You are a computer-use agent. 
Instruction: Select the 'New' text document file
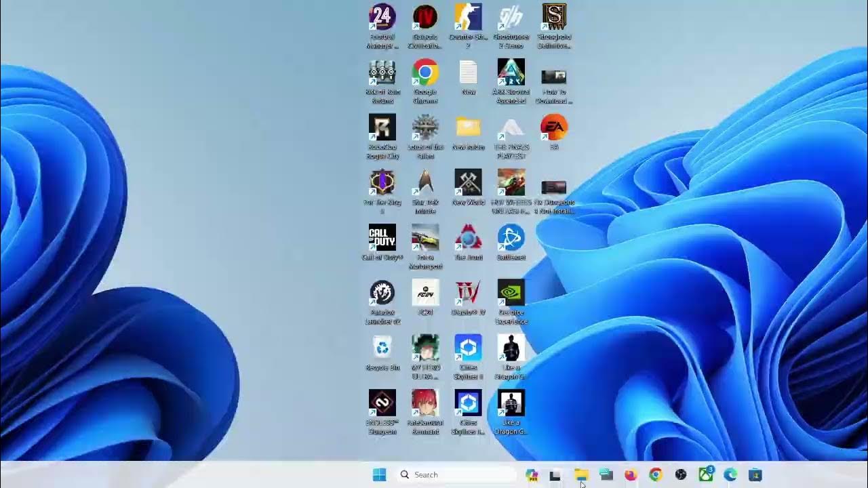tap(468, 78)
